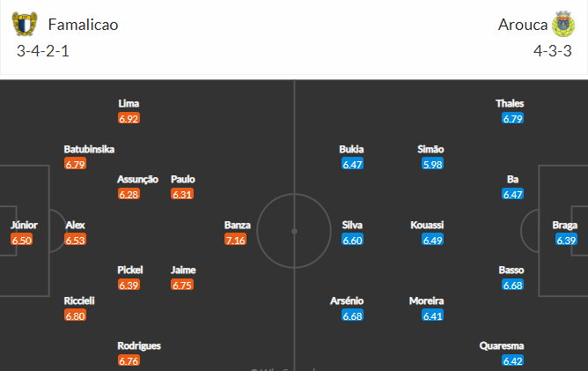
Task: Open the Arouca team name link
Action: coord(523,25)
